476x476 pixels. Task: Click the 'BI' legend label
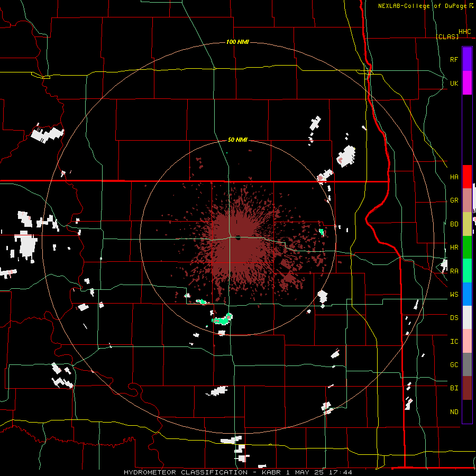coord(454,388)
